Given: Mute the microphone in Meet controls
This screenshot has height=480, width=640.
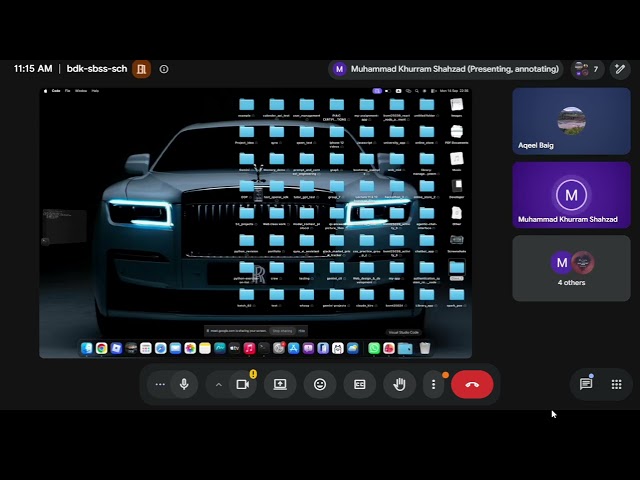Looking at the screenshot, I should [184, 384].
